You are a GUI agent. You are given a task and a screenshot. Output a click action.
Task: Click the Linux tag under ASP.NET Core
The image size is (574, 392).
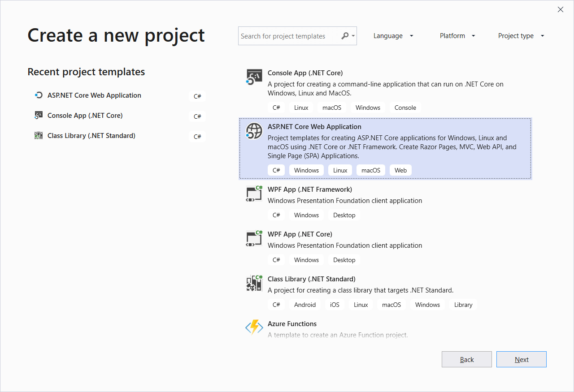click(340, 170)
